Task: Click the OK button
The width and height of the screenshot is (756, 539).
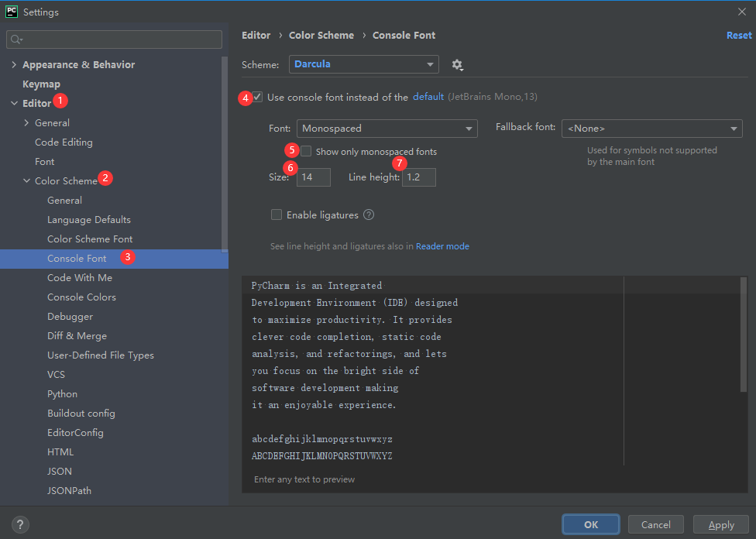Action: tap(591, 524)
